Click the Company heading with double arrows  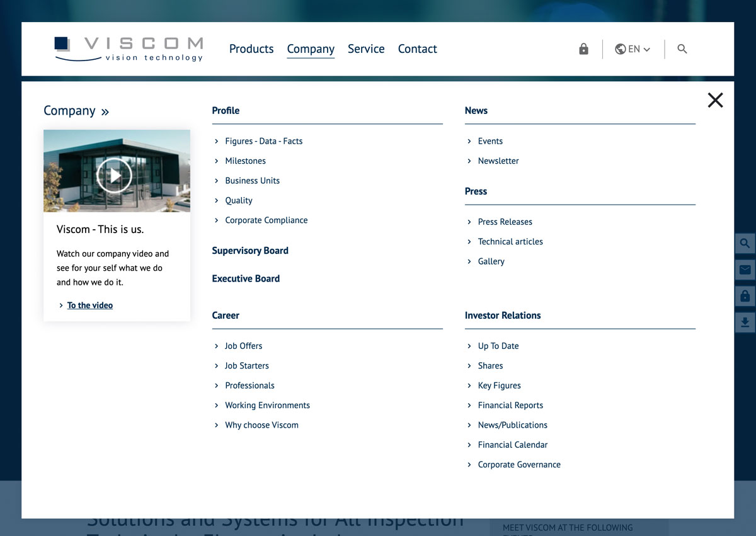76,111
